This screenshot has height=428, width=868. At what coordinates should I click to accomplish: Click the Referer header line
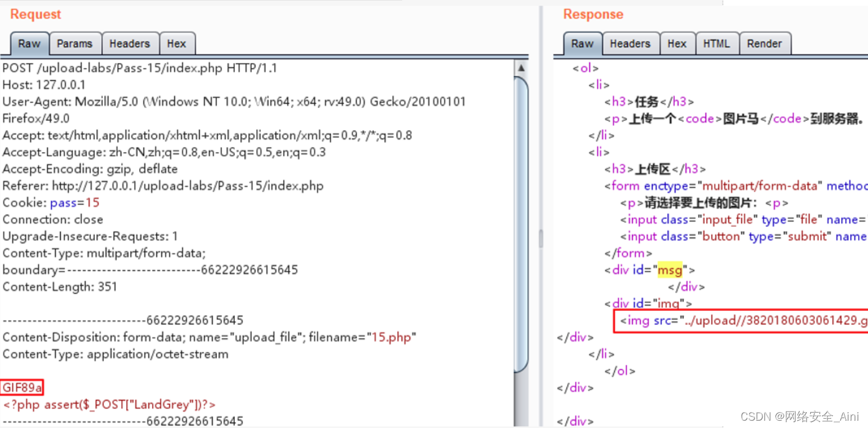[163, 185]
